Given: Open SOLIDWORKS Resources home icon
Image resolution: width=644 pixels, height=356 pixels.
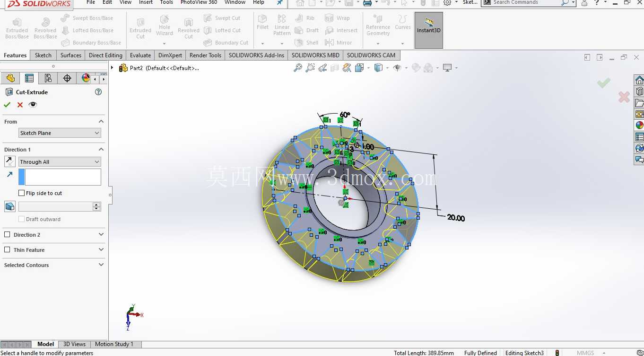Looking at the screenshot, I should pyautogui.click(x=639, y=80).
